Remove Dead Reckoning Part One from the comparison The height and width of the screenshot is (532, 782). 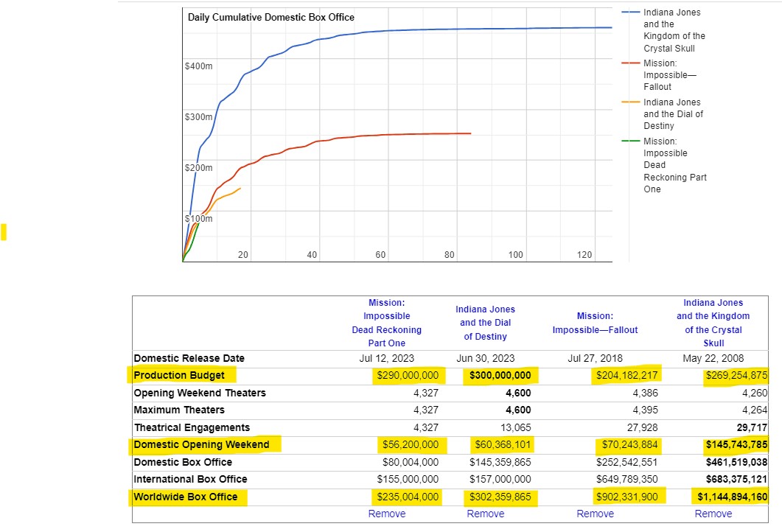[x=386, y=514]
